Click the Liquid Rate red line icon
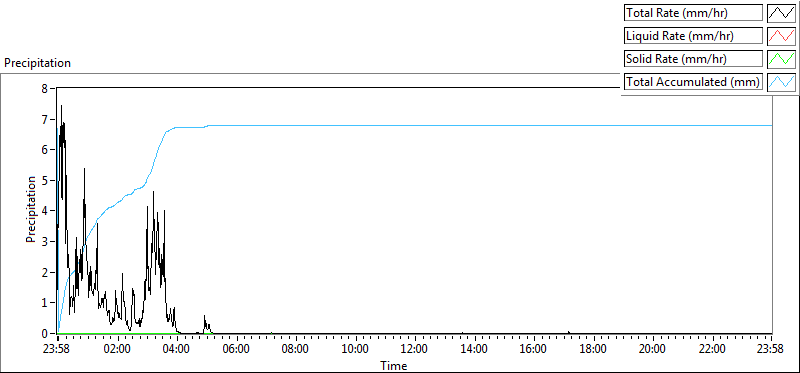This screenshot has height=373, width=800. click(782, 36)
